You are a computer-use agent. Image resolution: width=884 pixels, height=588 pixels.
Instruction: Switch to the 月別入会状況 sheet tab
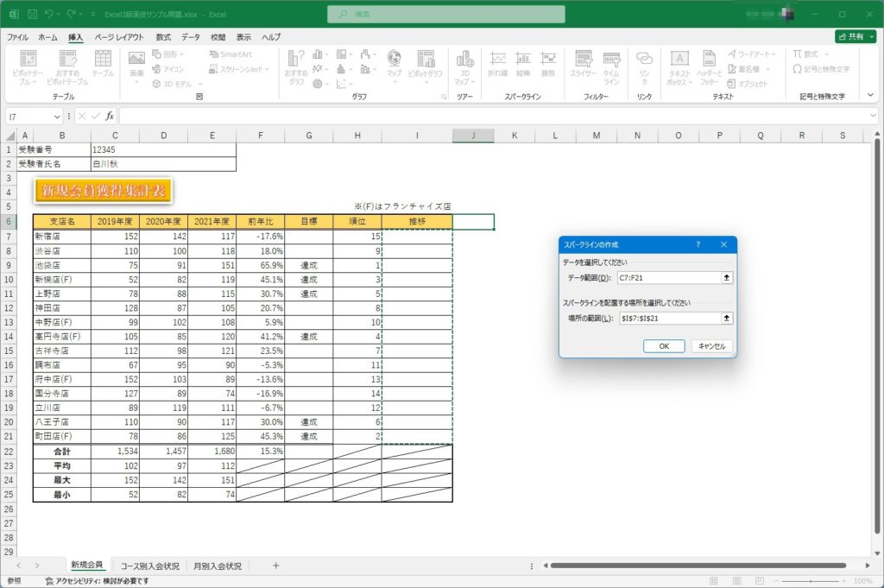pyautogui.click(x=218, y=566)
